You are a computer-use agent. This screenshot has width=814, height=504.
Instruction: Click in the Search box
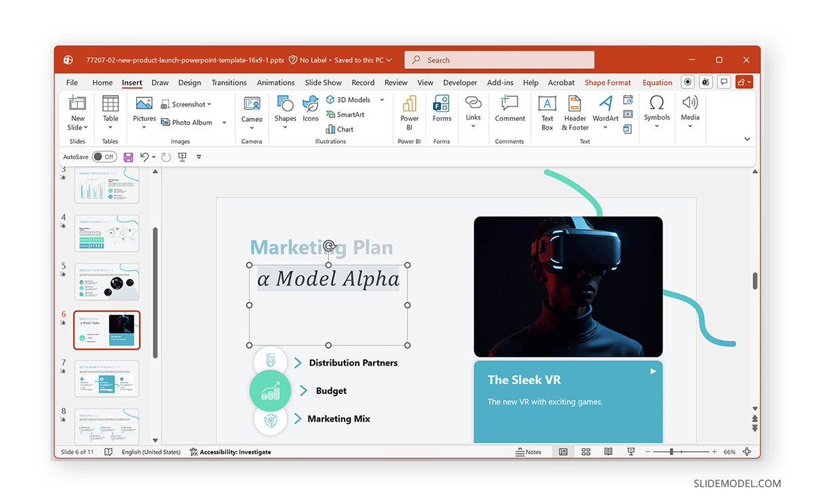coord(499,60)
